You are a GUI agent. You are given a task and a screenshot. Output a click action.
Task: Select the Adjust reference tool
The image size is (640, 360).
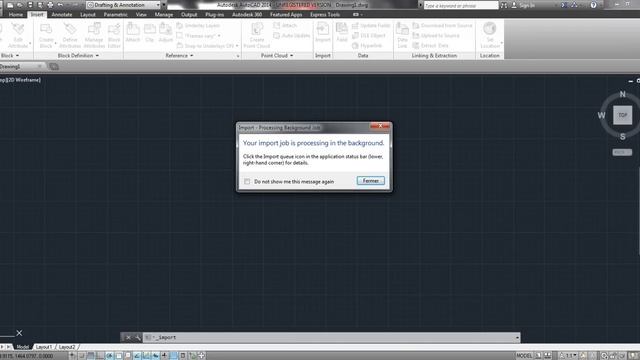[x=166, y=33]
